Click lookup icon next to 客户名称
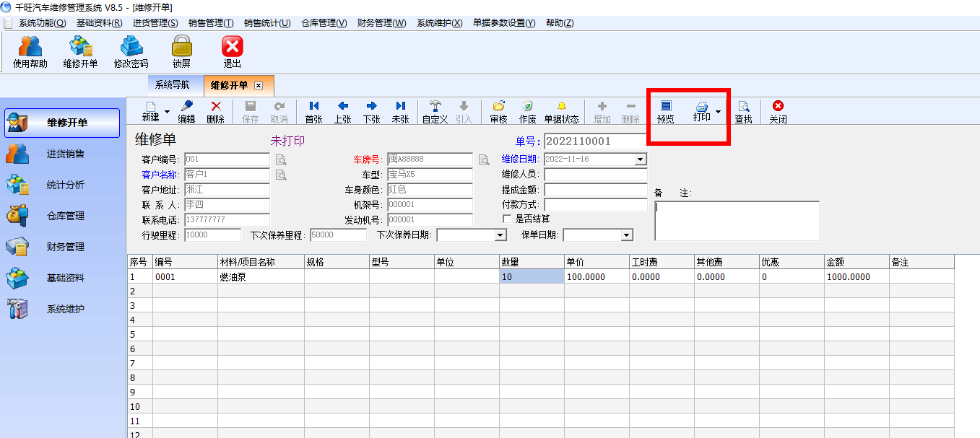 (281, 175)
